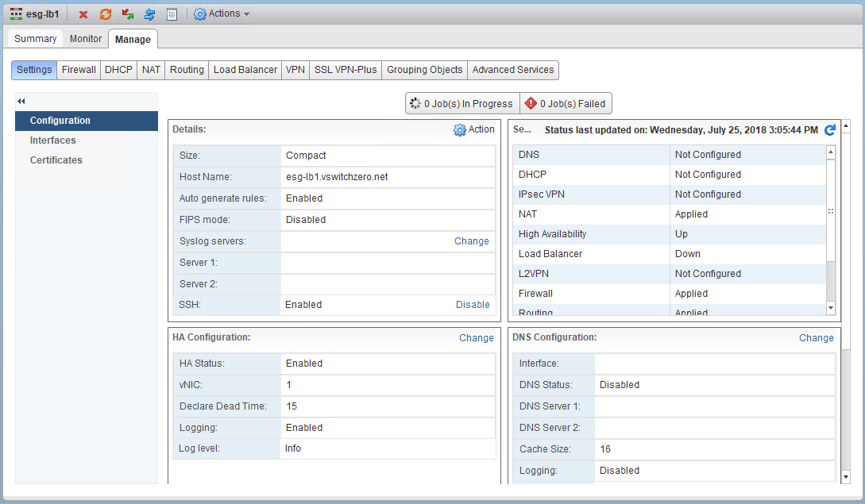Screen dimensions: 865x504
Task: Click the services list scroll down arrow
Action: coord(831,307)
